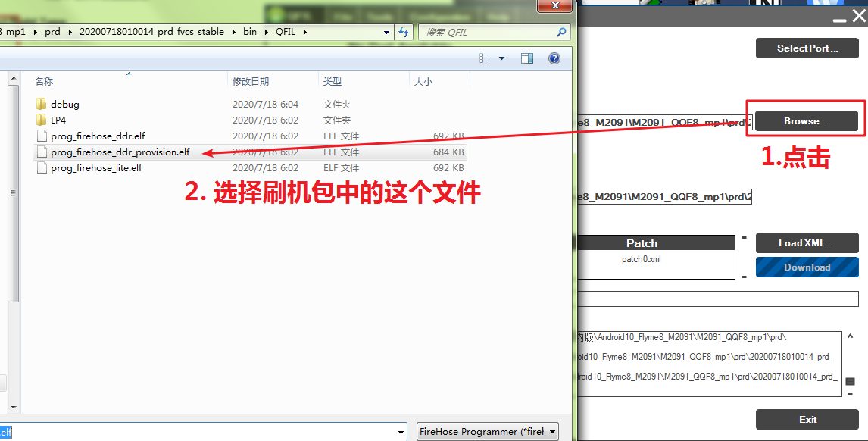Select the prog_firehose_ddr.elf file
Viewport: 868px width, 441px height.
(98, 136)
